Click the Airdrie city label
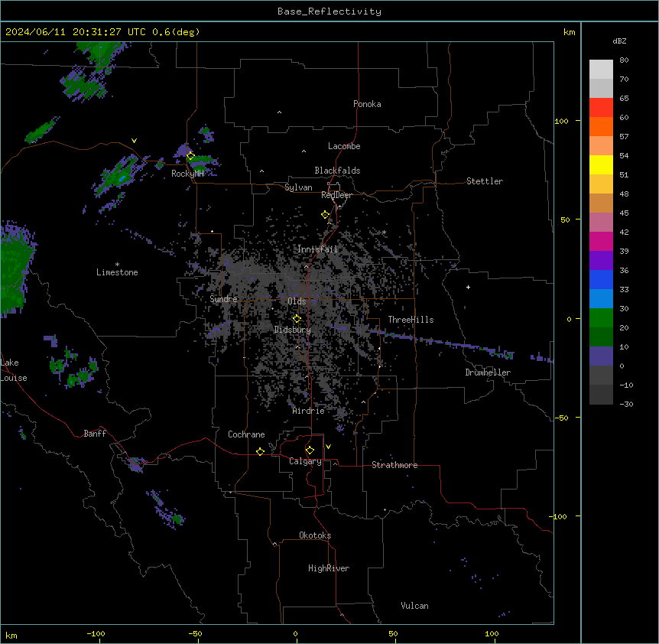This screenshot has height=644, width=659. point(309,411)
